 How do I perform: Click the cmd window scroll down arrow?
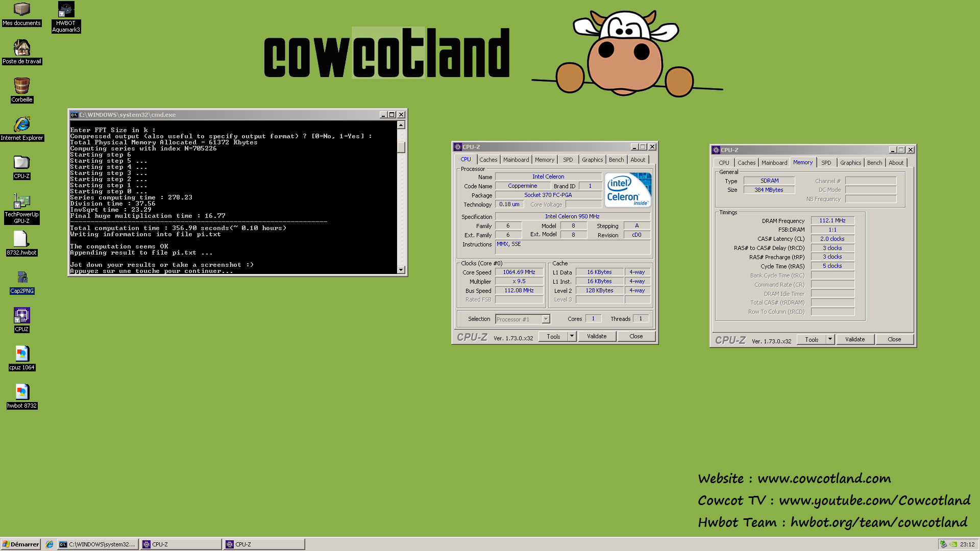tap(401, 270)
